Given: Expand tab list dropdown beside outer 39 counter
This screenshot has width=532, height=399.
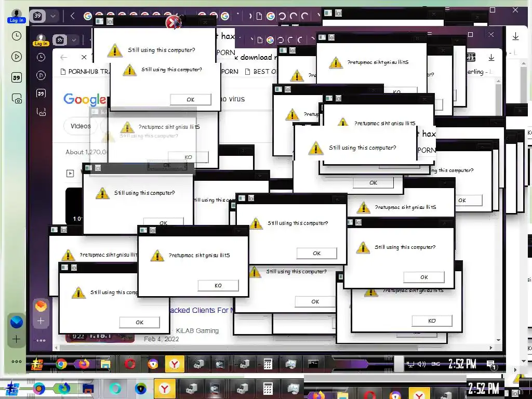Looking at the screenshot, I should point(54,16).
